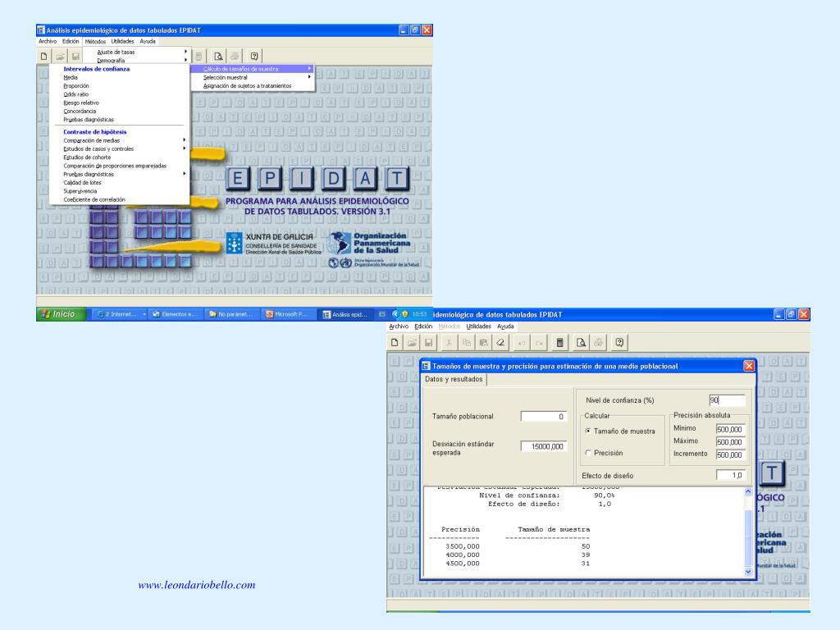Image resolution: width=840 pixels, height=630 pixels.
Task: Click New document icon in upper EPIDAT window
Action: (44, 57)
